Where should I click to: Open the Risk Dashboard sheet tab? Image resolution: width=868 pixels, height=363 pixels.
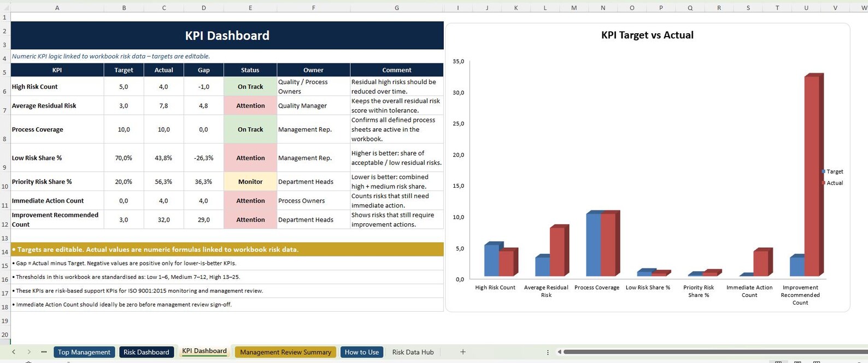click(146, 352)
